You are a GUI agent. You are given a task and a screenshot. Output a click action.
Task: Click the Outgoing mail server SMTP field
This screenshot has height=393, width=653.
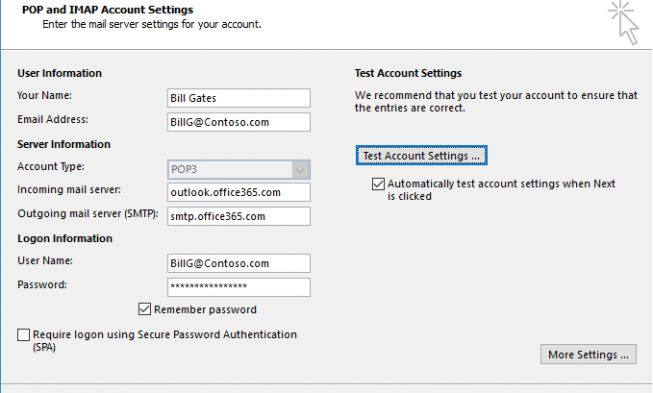click(239, 216)
